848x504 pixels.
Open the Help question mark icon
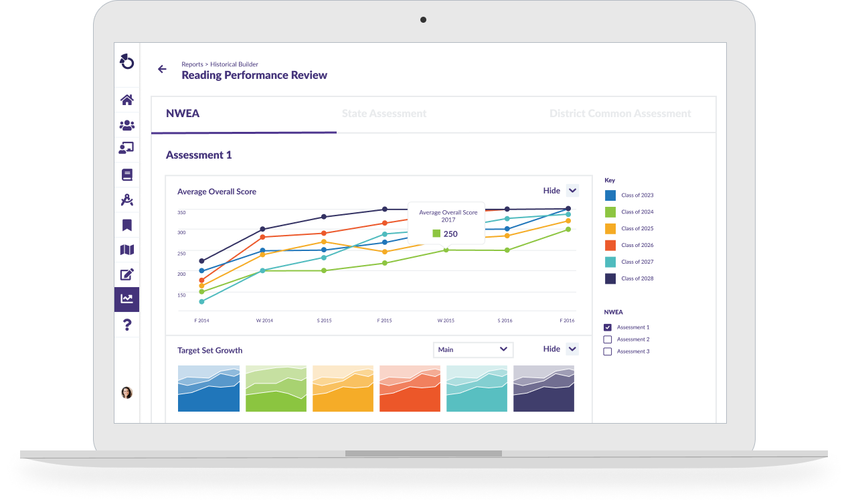[x=126, y=324]
